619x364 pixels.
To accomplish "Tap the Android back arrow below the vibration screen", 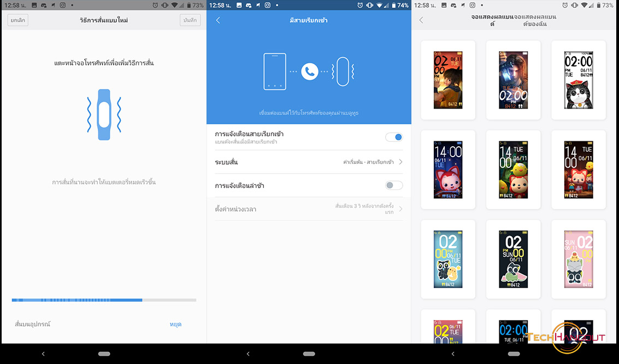I will coord(43,354).
